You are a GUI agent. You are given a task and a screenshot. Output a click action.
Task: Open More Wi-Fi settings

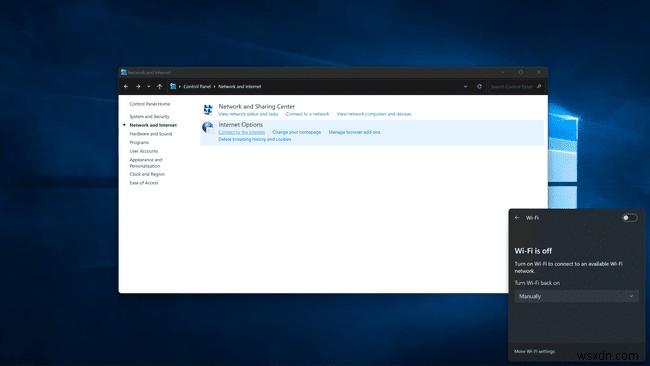click(534, 351)
